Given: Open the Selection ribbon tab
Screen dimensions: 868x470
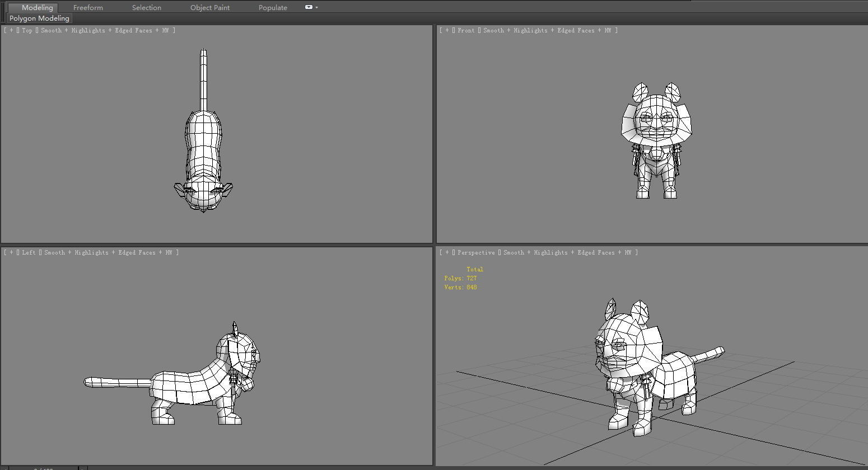Looking at the screenshot, I should [x=147, y=7].
